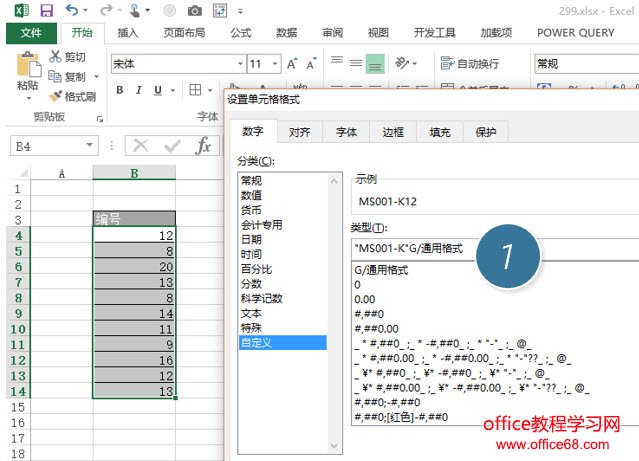This screenshot has height=461, width=639.
Task: Open the font name 宋体 dropdown
Action: 240,64
